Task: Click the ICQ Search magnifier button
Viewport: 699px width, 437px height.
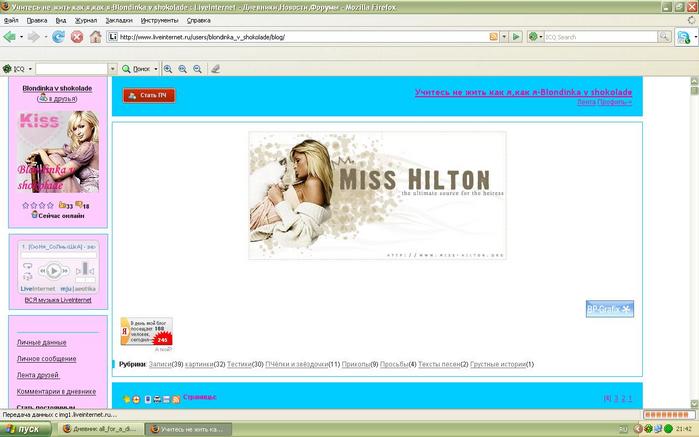Action: pos(664,37)
